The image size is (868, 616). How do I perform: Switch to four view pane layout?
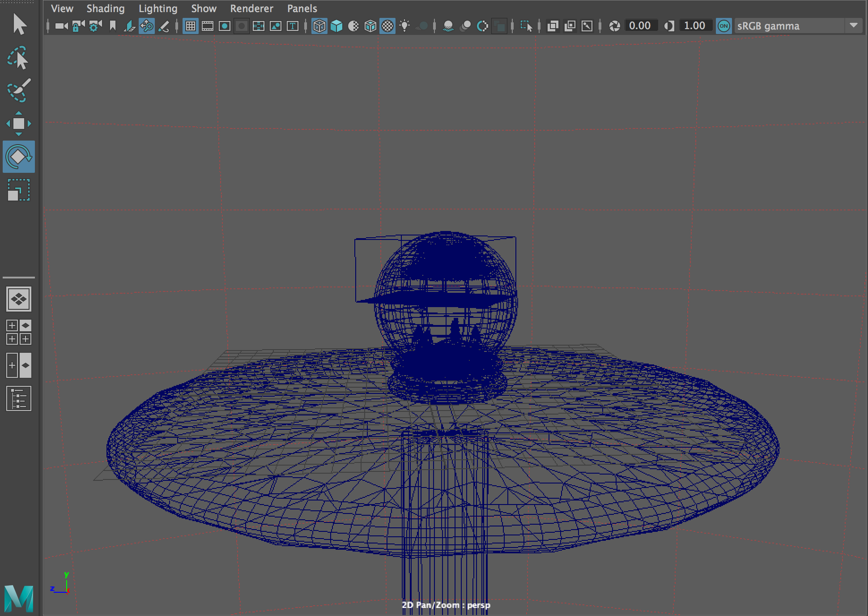pyautogui.click(x=19, y=332)
